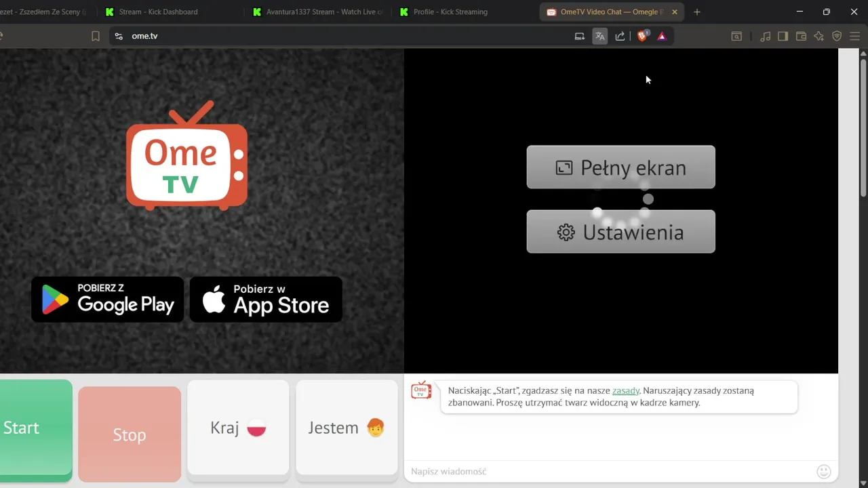Open Leo AI sparkle icon
The width and height of the screenshot is (868, 488).
tap(819, 37)
